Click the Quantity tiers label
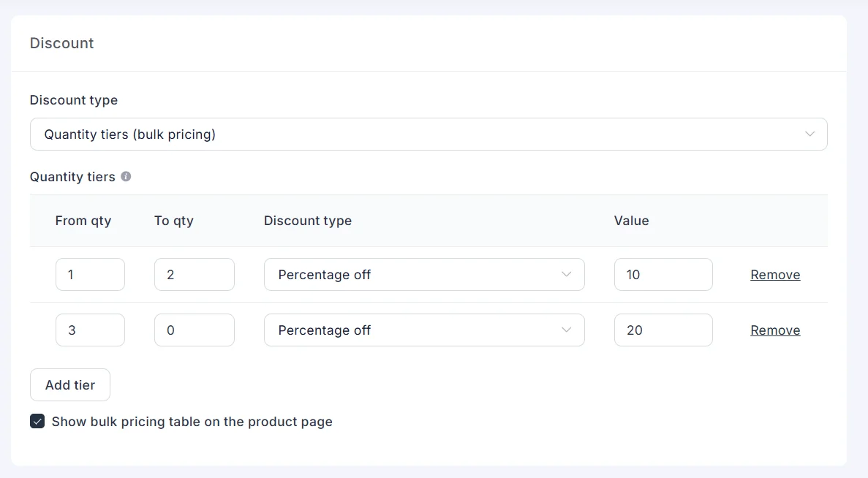The height and width of the screenshot is (478, 868). tap(72, 176)
